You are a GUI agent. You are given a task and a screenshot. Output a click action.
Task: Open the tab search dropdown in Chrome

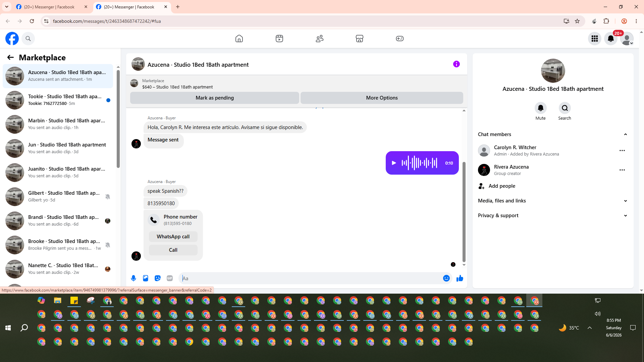[7, 7]
